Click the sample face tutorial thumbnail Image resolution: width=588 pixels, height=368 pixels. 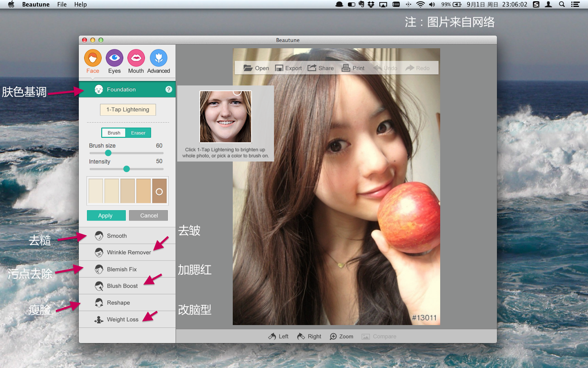point(225,117)
